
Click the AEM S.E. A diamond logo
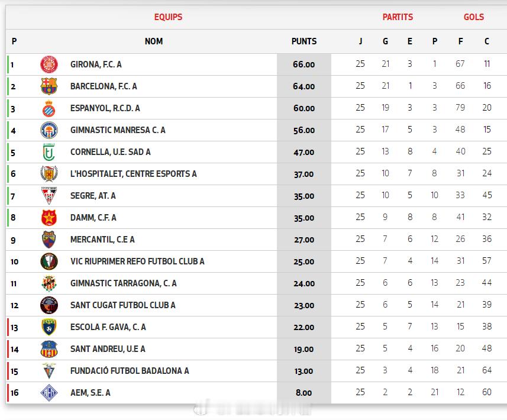(x=49, y=393)
